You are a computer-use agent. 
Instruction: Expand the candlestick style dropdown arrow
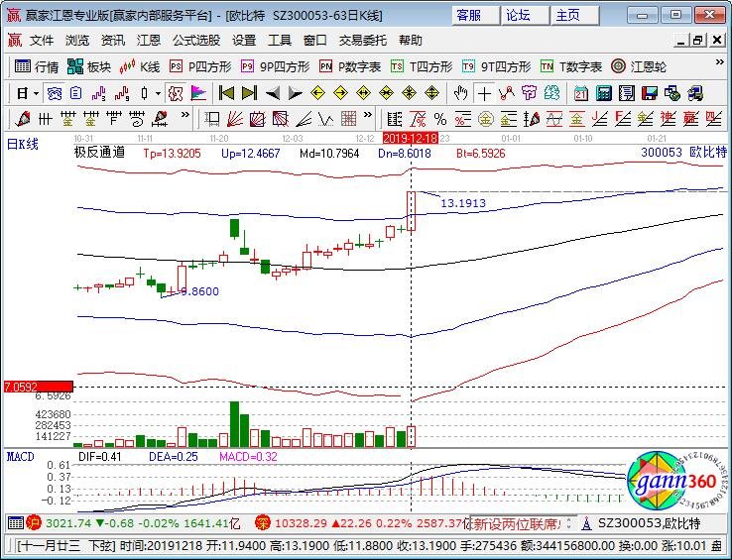159,93
